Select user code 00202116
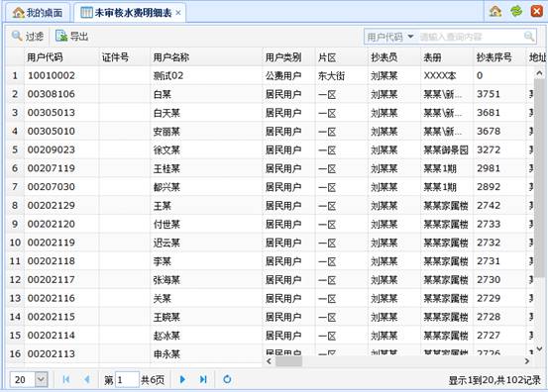Image resolution: width=548 pixels, height=392 pixels. 51,298
